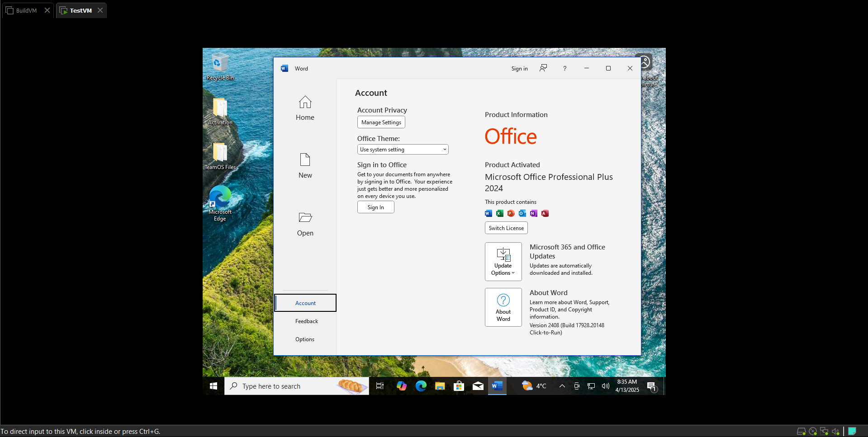Click the Product Activated label
This screenshot has height=437, width=868.
tap(512, 165)
